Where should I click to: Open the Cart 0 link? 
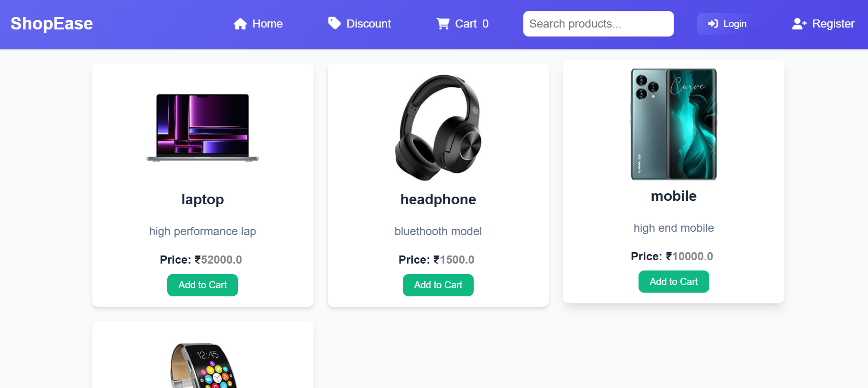[x=471, y=24]
